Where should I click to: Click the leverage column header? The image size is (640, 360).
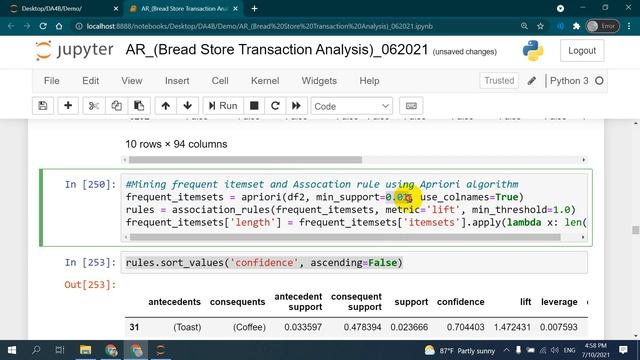click(559, 302)
